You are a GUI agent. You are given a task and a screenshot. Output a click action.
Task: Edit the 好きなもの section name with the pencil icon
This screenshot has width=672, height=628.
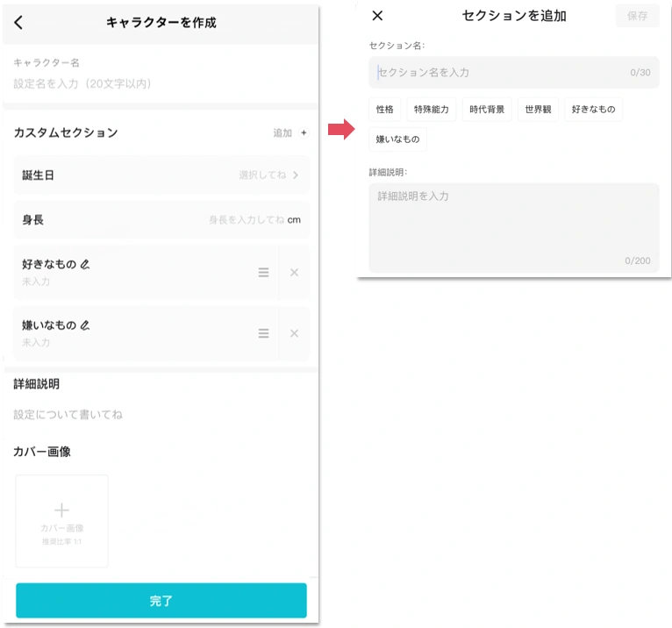click(85, 264)
